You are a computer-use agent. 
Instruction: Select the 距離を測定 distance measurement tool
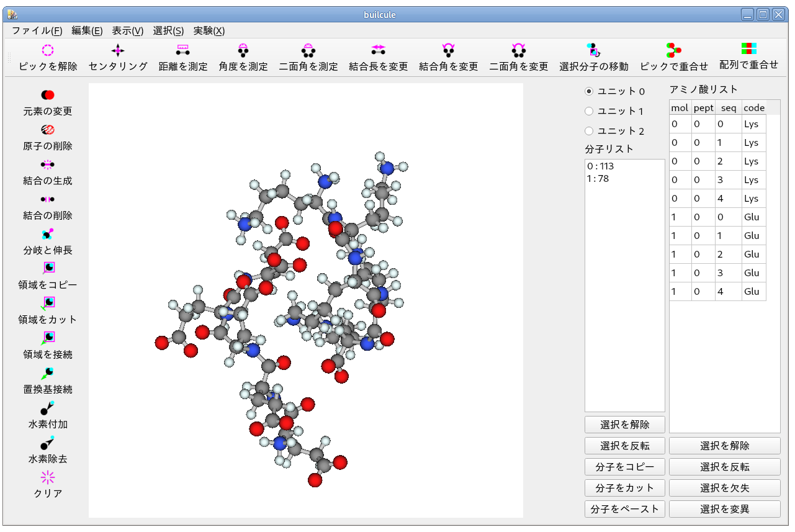[x=182, y=51]
